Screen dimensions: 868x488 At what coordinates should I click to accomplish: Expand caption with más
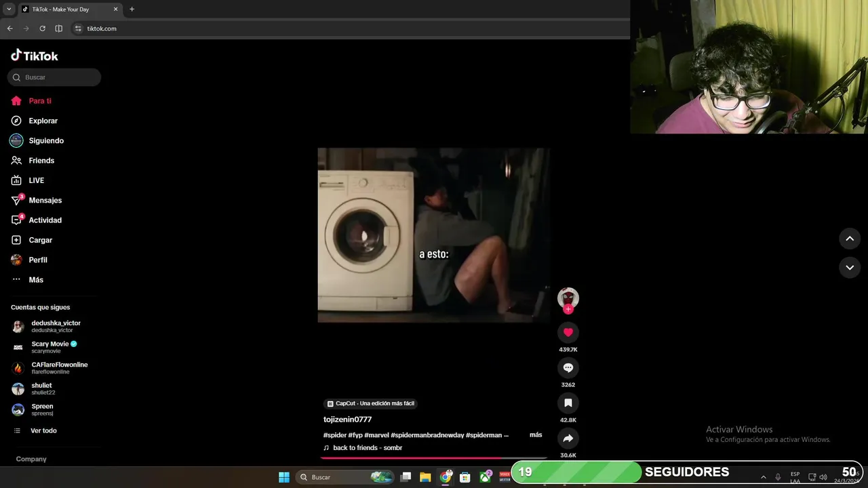pos(536,434)
